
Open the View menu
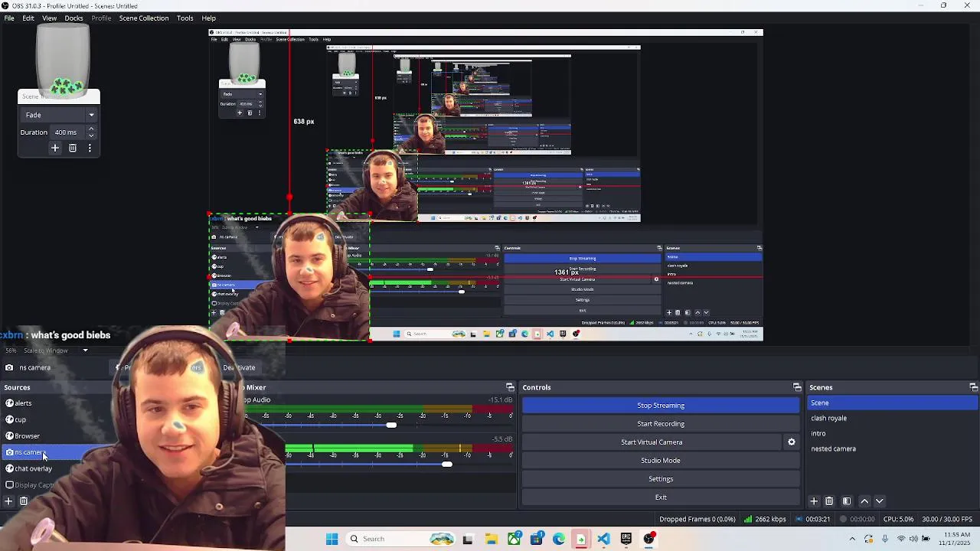click(x=49, y=18)
